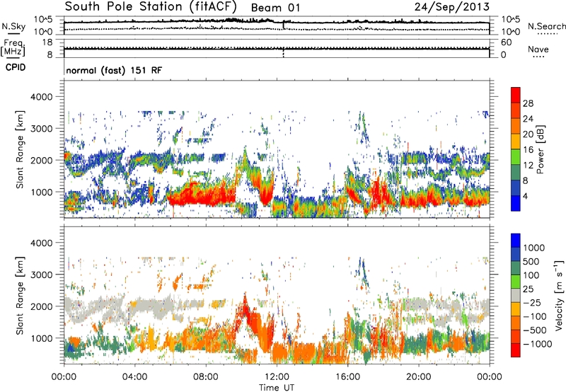Click the 'normal (fast) 151 RF' mode text

[x=114, y=70]
